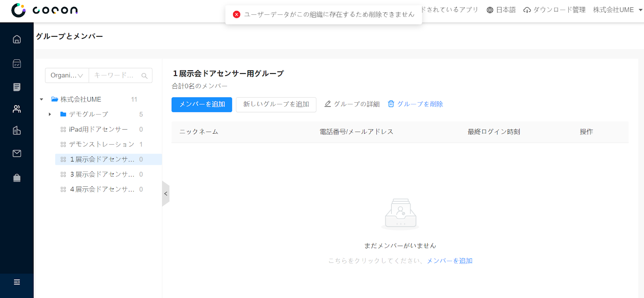Click the trash icon to delete group
644x298 pixels.
click(391, 104)
